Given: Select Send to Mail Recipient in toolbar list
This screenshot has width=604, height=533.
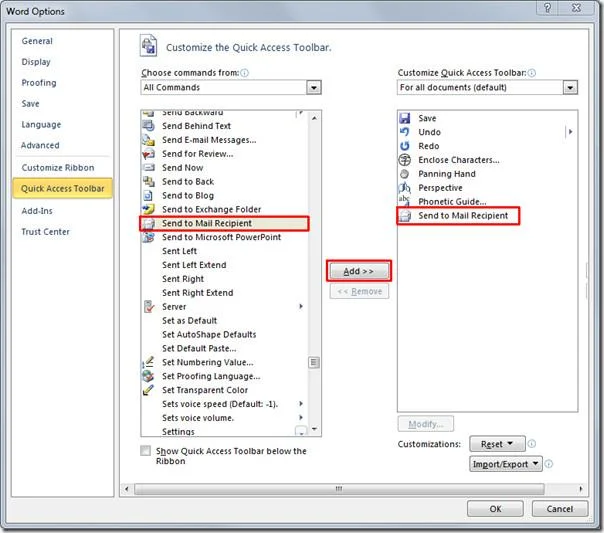Looking at the screenshot, I should [x=458, y=216].
